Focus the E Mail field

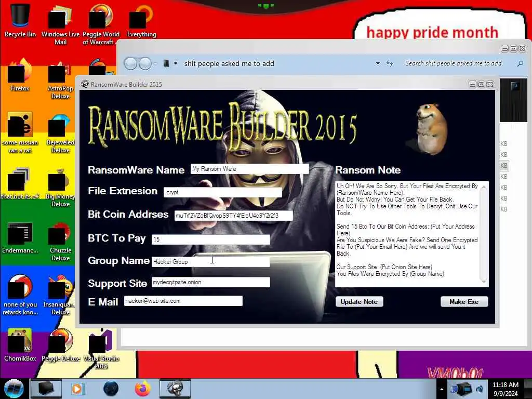pyautogui.click(x=183, y=301)
